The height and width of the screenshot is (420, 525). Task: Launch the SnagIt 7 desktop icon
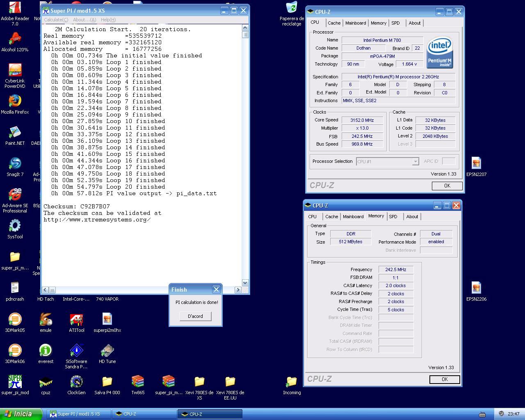coord(15,164)
